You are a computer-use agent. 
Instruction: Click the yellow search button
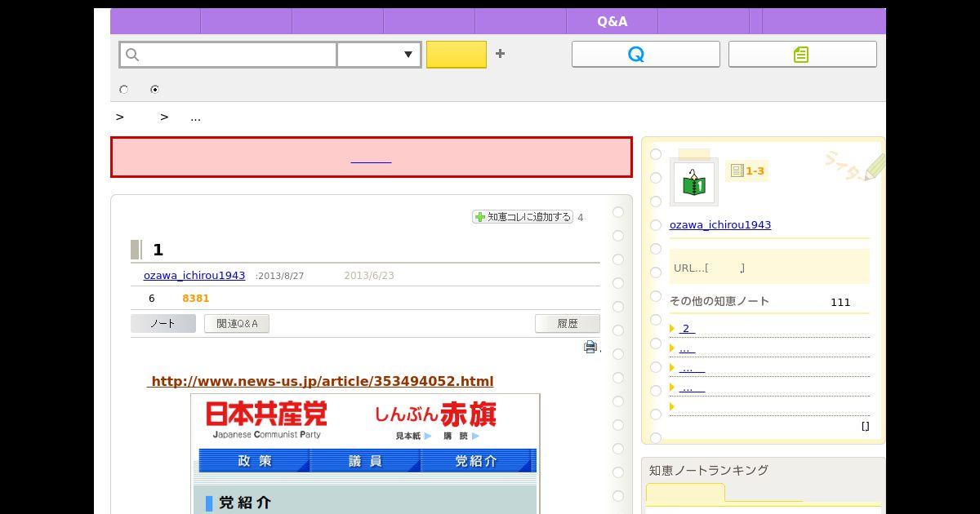(456, 55)
